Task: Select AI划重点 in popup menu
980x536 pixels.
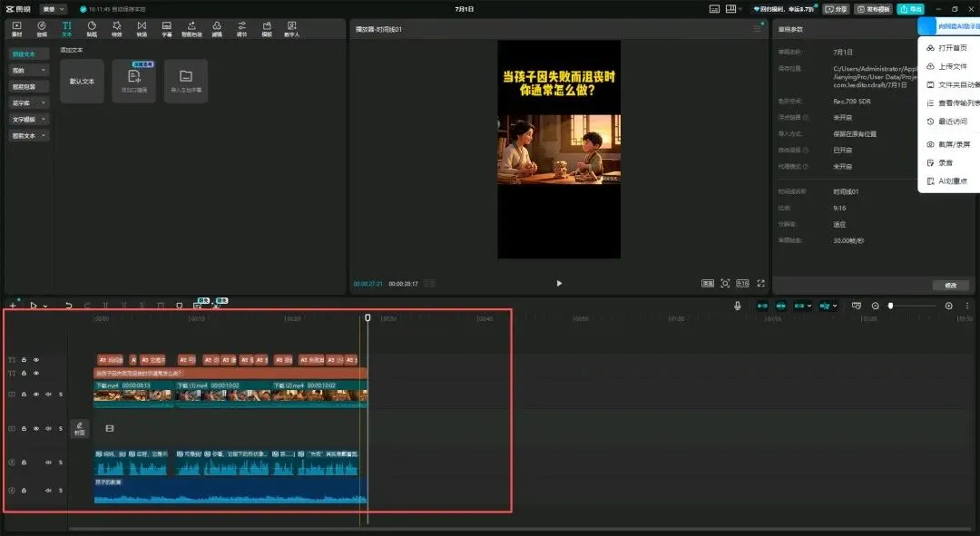Action: click(952, 181)
